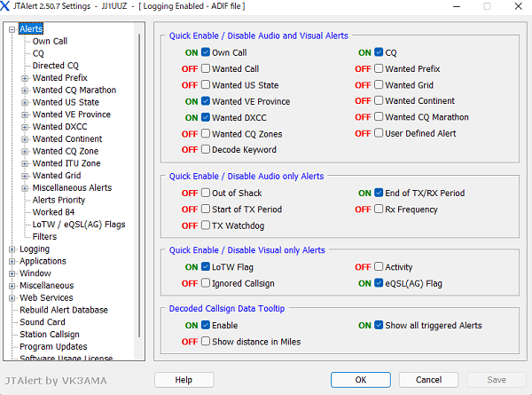This screenshot has width=532, height=395.
Task: Click the Cancel button
Action: 428,380
